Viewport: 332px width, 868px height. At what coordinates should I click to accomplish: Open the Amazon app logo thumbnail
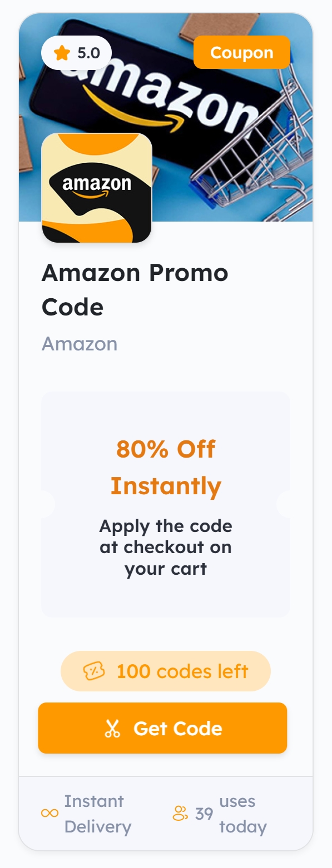pos(96,188)
